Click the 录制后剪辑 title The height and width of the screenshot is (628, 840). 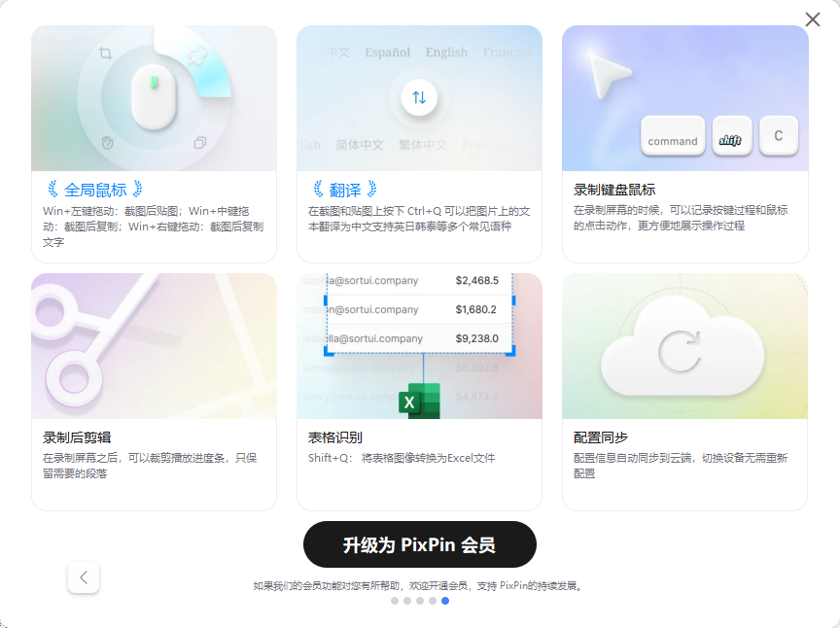tap(77, 437)
